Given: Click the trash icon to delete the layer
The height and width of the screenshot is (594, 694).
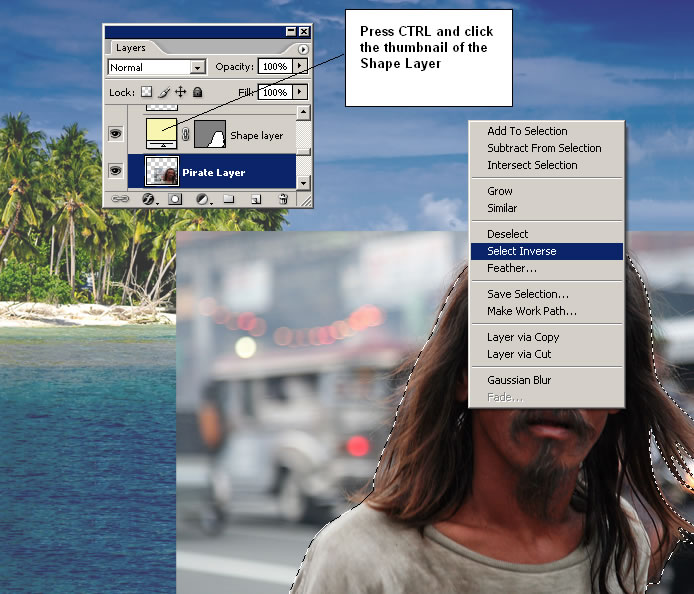Looking at the screenshot, I should [283, 199].
